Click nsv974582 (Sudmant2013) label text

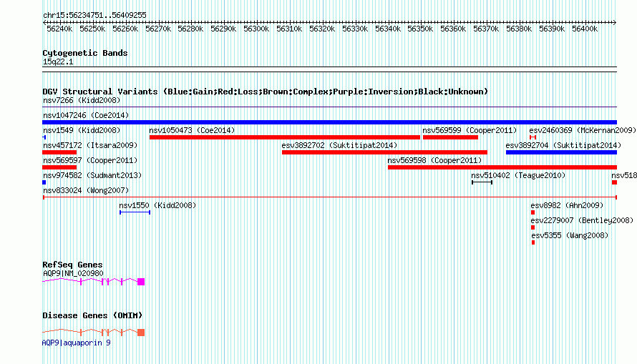92,175
